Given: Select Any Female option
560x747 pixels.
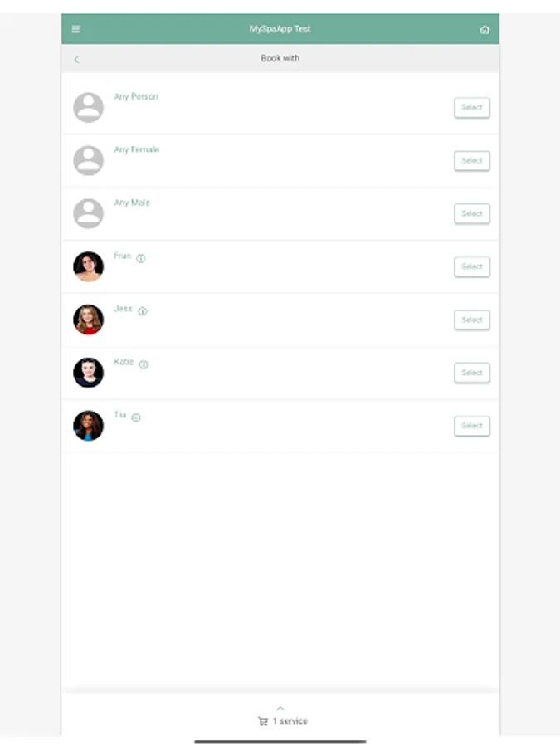Looking at the screenshot, I should [471, 161].
